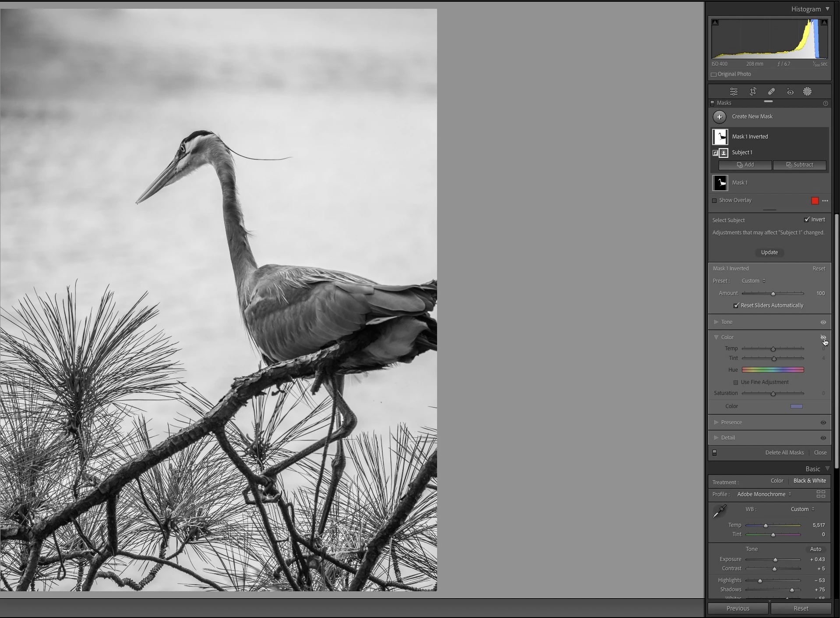Open the WB Custom dropdown
This screenshot has width=840, height=618.
coord(802,509)
